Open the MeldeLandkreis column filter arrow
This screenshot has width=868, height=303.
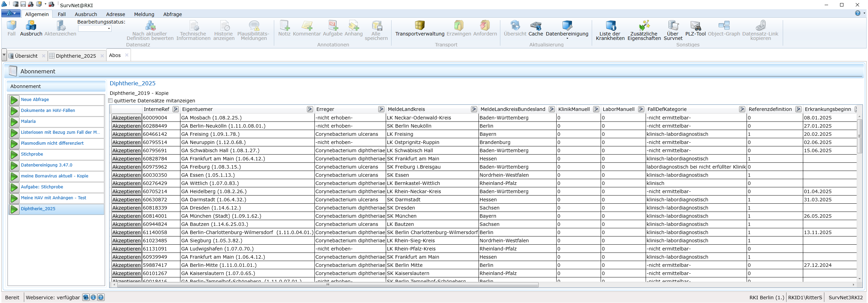pos(474,109)
